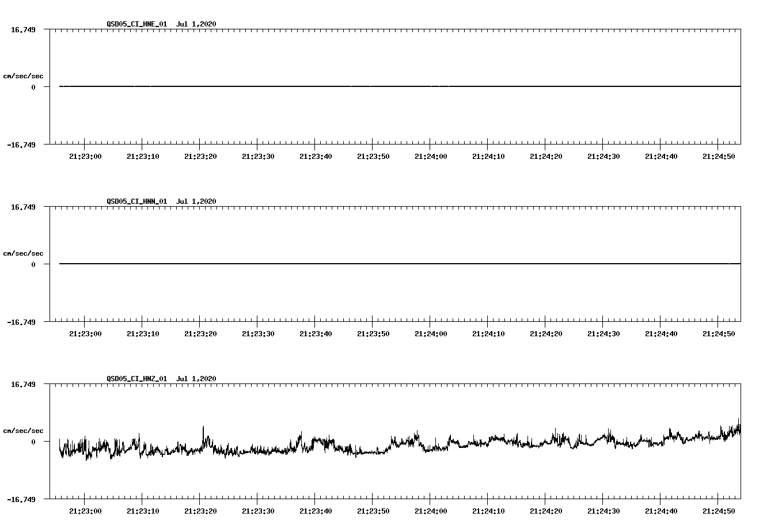The width and height of the screenshot is (782, 532).
Task: Click the 21:23:50 tick label under HNZ plot
Action: [373, 511]
